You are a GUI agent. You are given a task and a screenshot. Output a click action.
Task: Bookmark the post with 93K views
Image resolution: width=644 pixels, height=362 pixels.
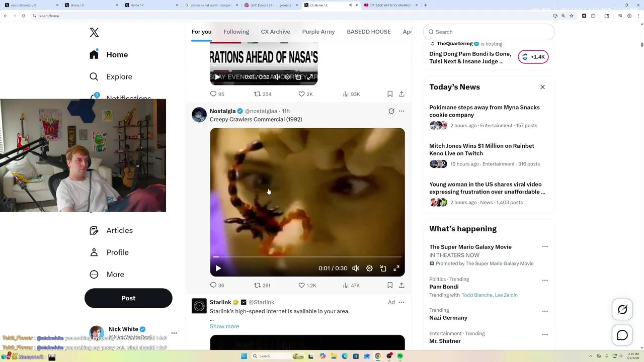pyautogui.click(x=390, y=94)
